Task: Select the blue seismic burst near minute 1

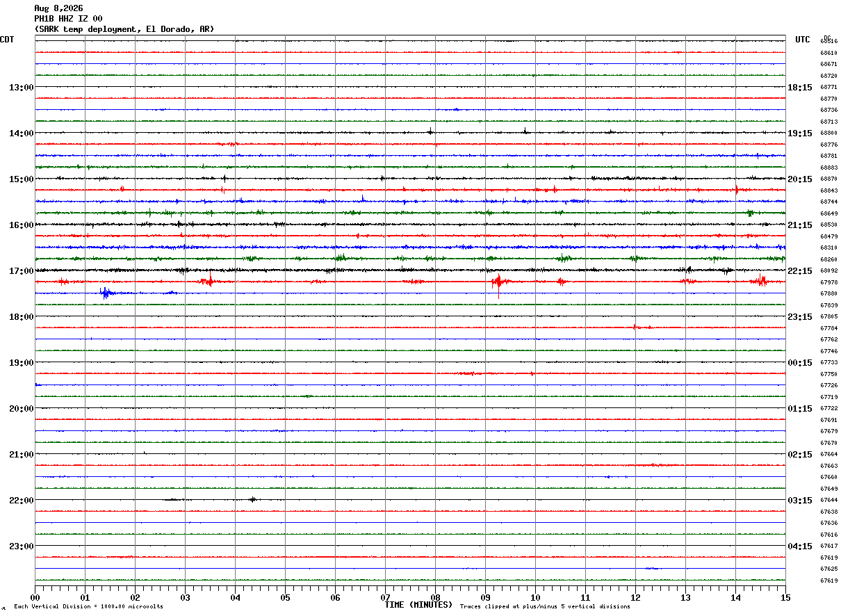Action: coord(106,293)
